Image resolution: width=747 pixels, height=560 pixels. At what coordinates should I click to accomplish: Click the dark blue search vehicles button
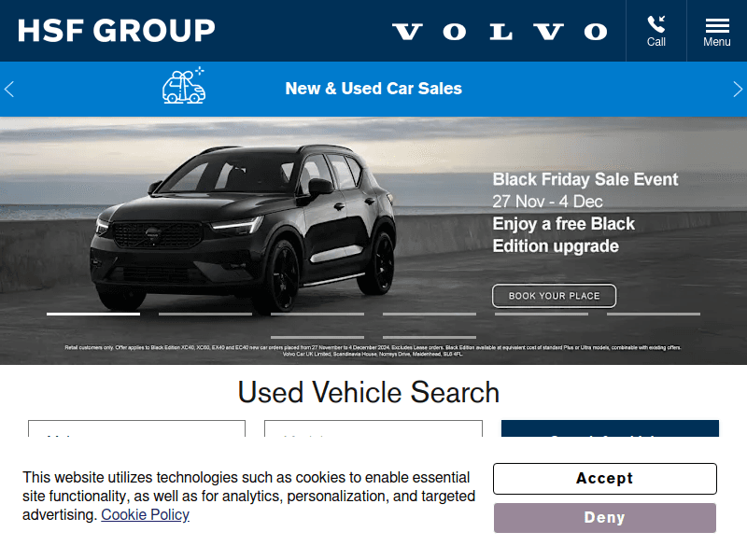[x=610, y=428]
